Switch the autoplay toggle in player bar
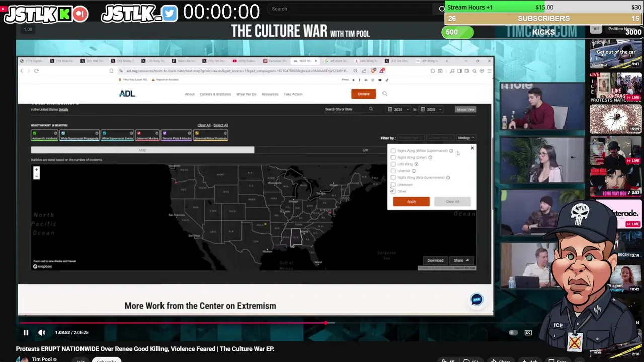 tap(513, 332)
